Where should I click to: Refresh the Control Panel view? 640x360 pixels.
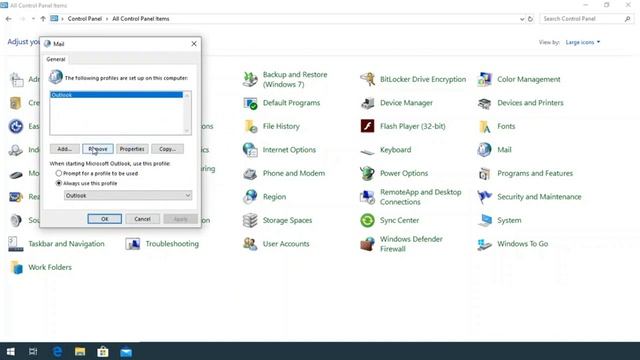(530, 19)
